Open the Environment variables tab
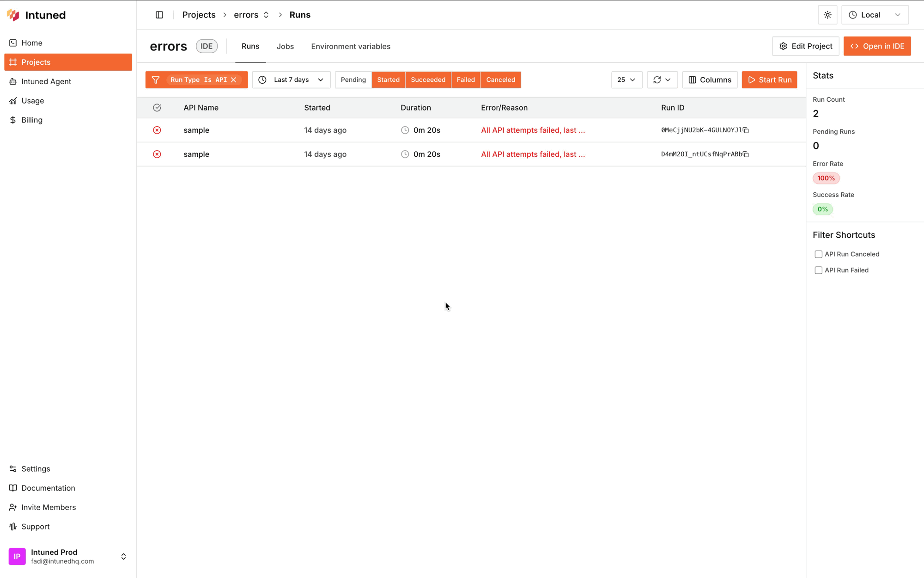This screenshot has height=578, width=924. tap(351, 46)
